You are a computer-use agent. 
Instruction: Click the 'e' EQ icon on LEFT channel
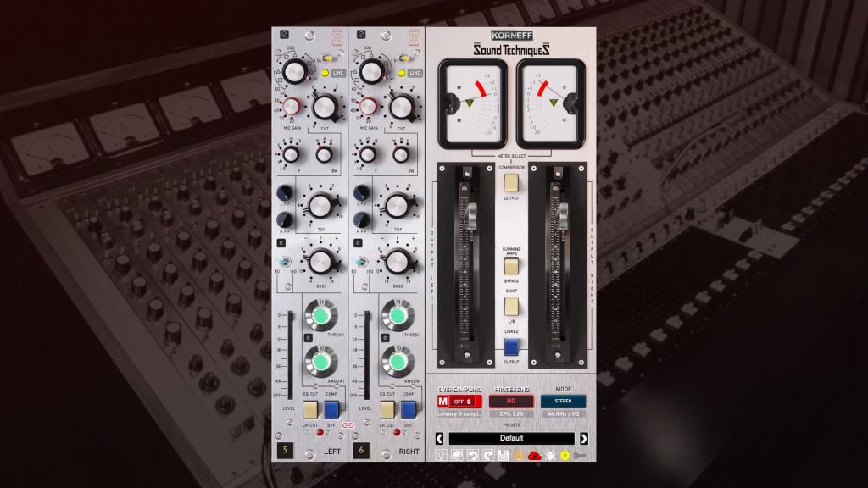(x=281, y=243)
